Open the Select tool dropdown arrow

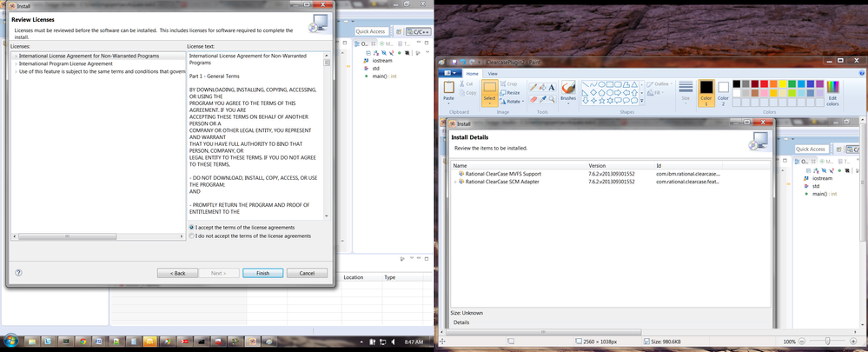pos(489,103)
